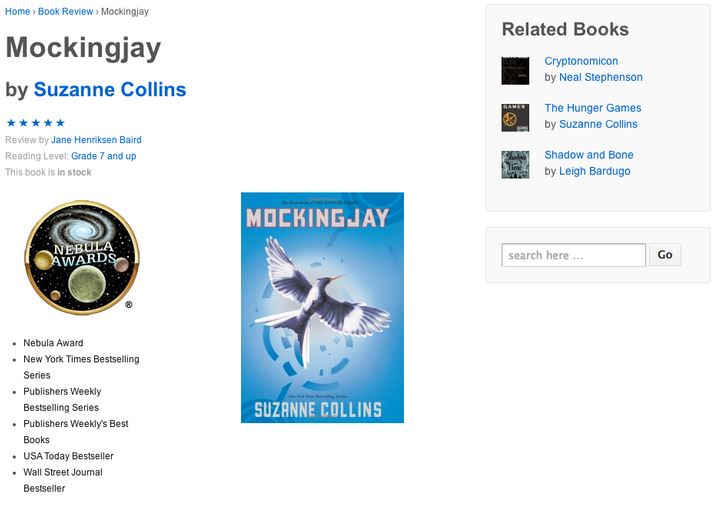
Task: Focus the 'search here' input field
Action: [x=573, y=255]
